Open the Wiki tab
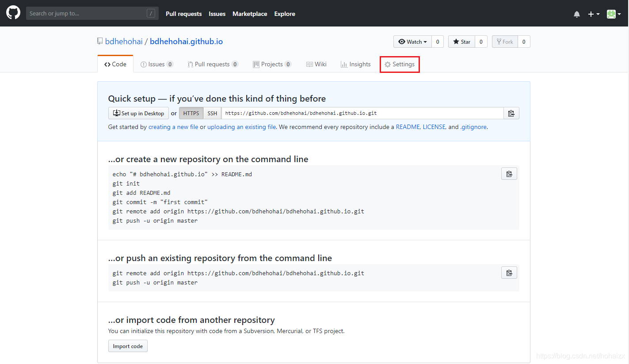Screen dimensions: 629x364 click(x=316, y=64)
